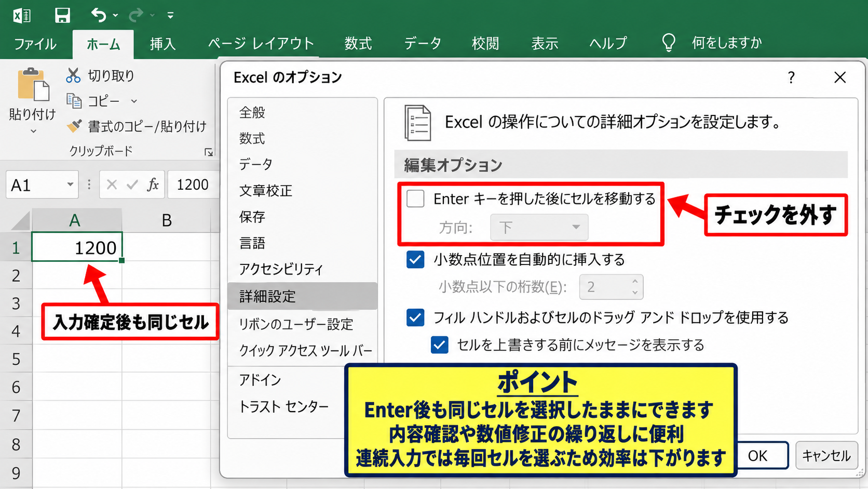The height and width of the screenshot is (489, 868).
Task: Click the Excel app icon in the title bar
Action: 22,16
